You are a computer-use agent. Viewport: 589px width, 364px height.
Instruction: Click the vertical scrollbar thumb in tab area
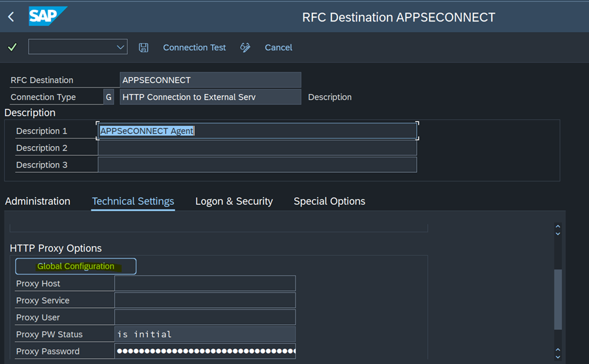(x=558, y=299)
